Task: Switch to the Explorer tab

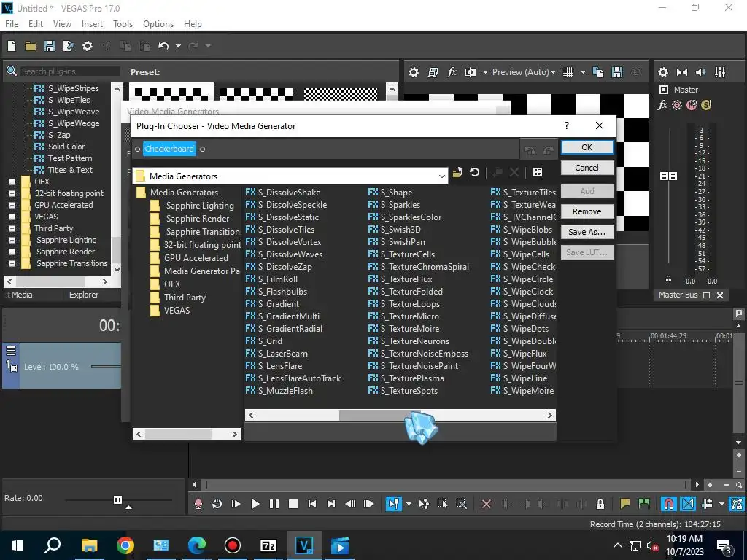Action: (84, 295)
